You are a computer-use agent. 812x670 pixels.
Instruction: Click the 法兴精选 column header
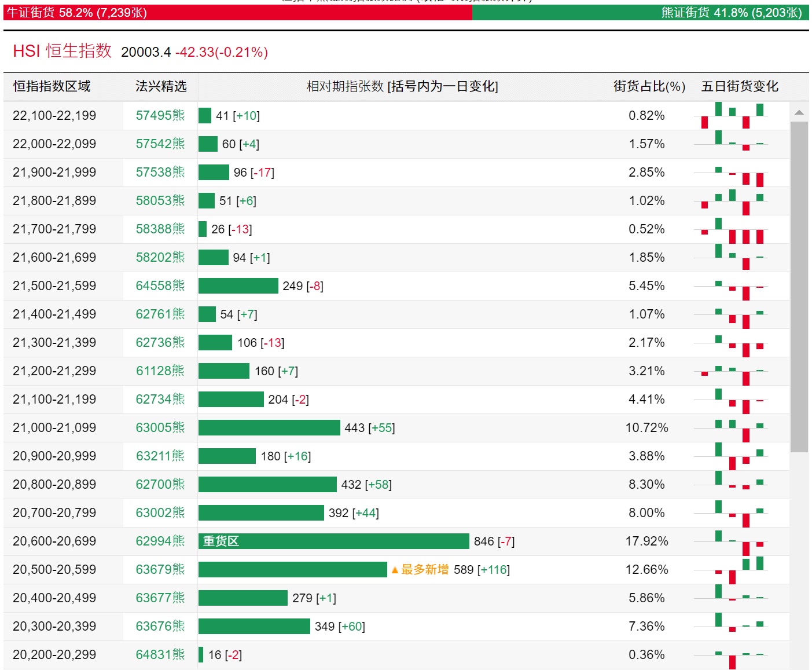pyautogui.click(x=161, y=86)
